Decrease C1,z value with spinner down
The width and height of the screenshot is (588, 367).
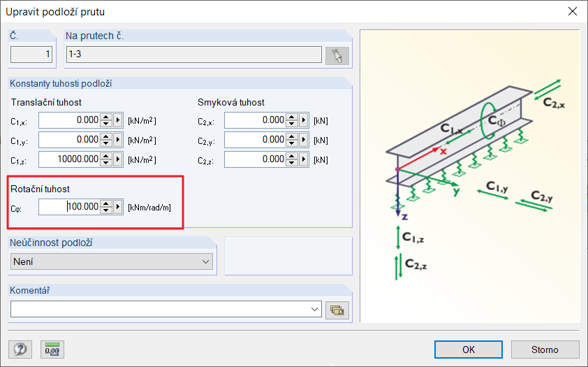pos(106,162)
